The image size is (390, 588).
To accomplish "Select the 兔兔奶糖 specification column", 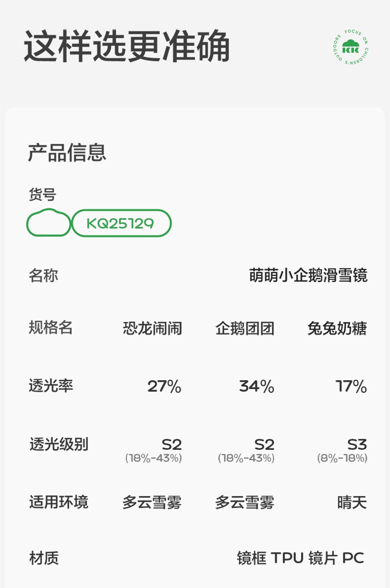I will (337, 328).
